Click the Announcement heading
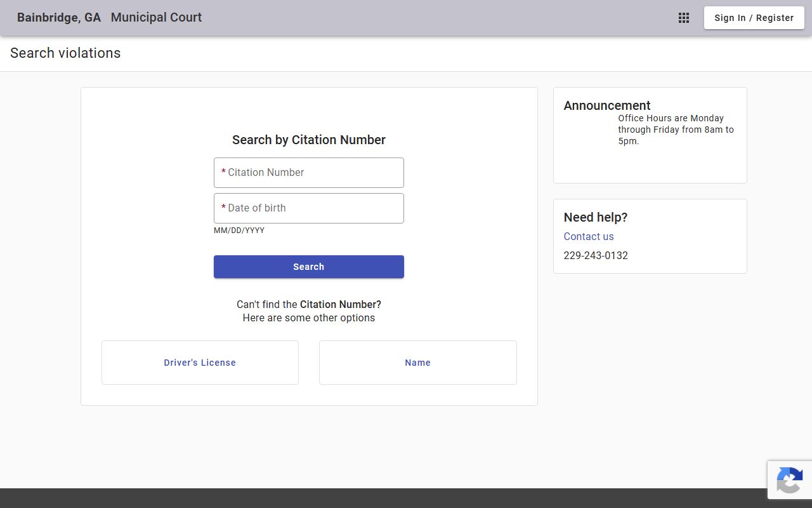Viewport: 812px width, 508px height. tap(607, 105)
